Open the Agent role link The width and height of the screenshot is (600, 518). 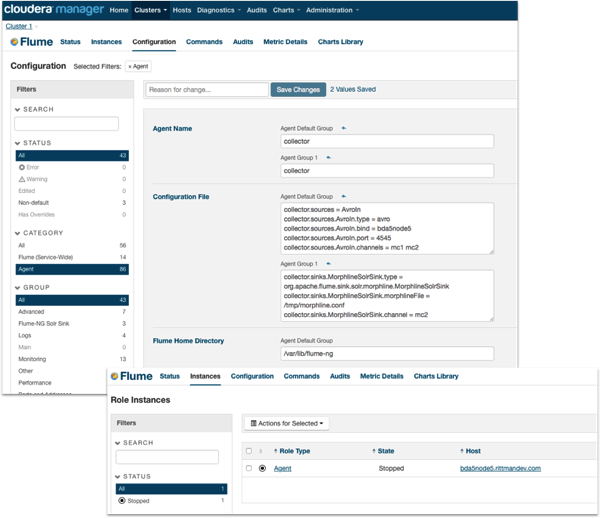[x=282, y=468]
